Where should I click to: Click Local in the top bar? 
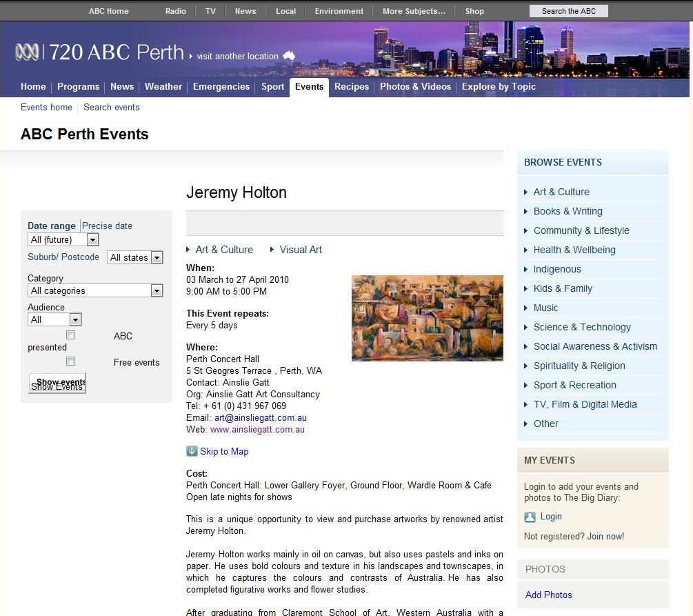pos(285,11)
